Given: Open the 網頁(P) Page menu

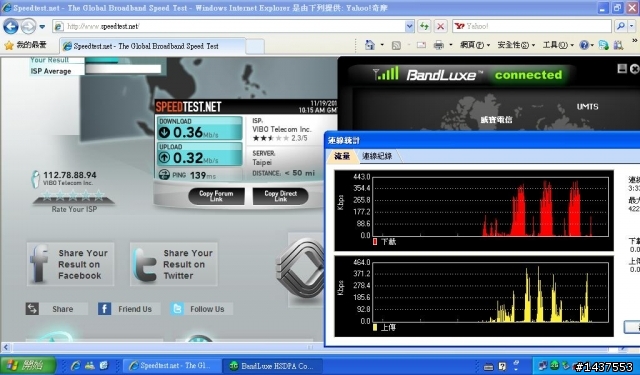Looking at the screenshot, I should point(474,45).
